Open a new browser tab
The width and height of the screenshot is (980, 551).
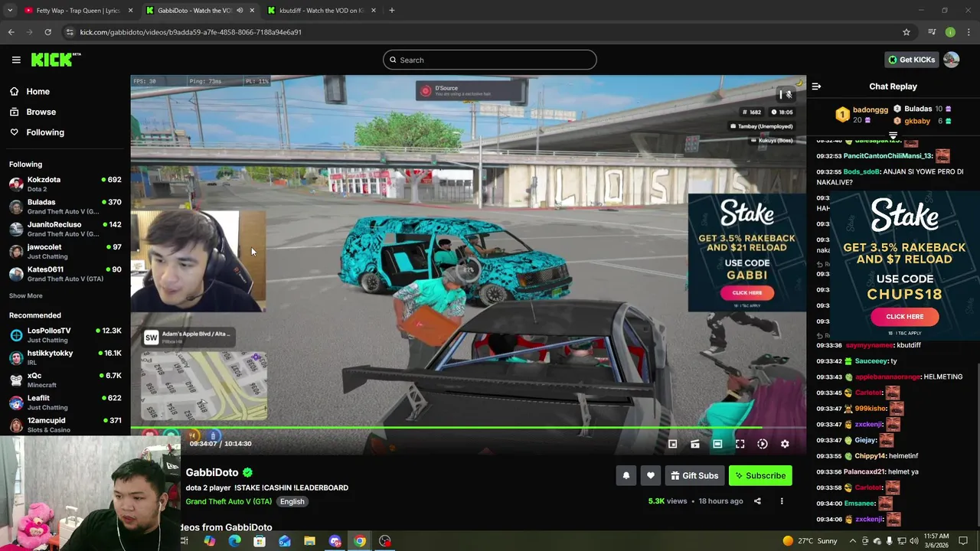click(x=391, y=11)
